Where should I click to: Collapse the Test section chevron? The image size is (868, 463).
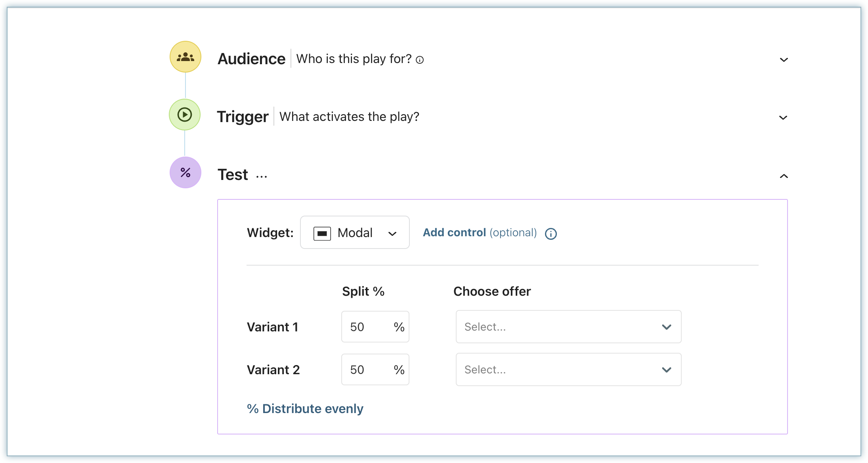pyautogui.click(x=784, y=176)
